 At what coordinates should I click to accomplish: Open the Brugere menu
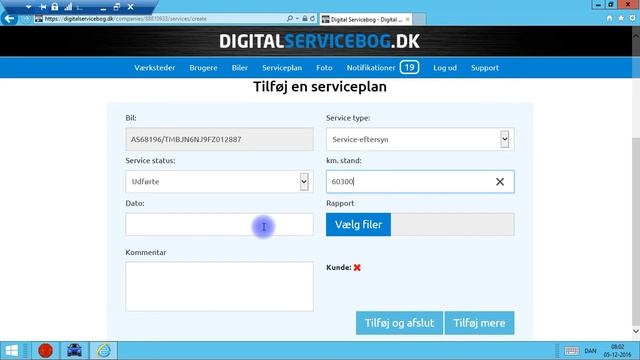(x=203, y=68)
